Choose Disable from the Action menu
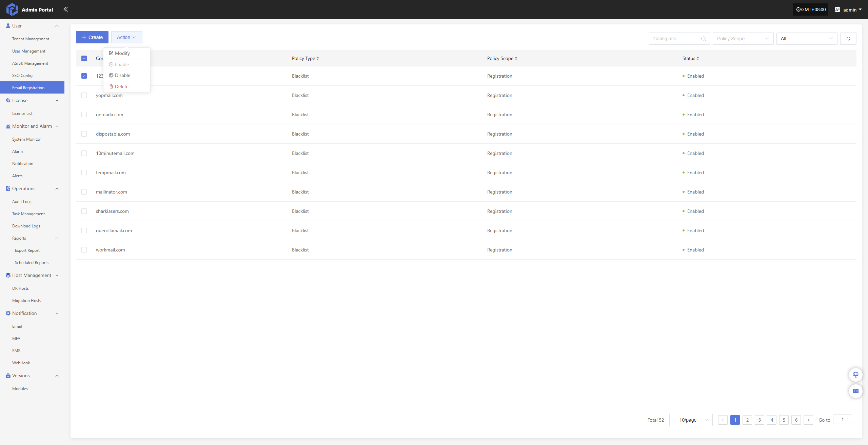The height and width of the screenshot is (445, 868). pyautogui.click(x=122, y=75)
